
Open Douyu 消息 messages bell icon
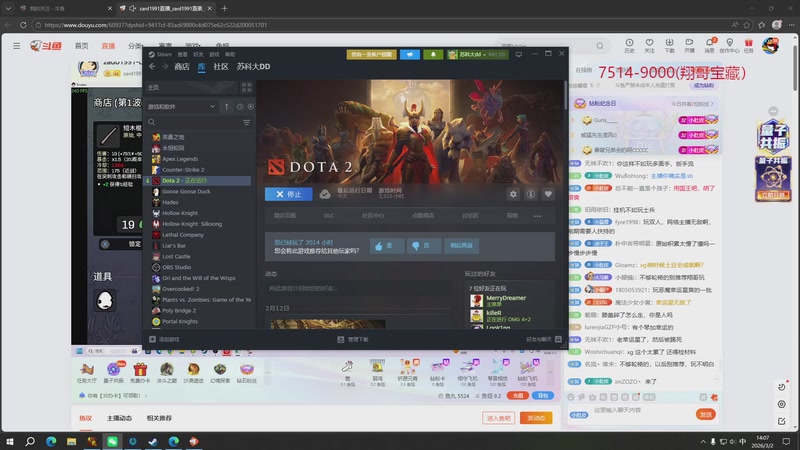tap(710, 43)
